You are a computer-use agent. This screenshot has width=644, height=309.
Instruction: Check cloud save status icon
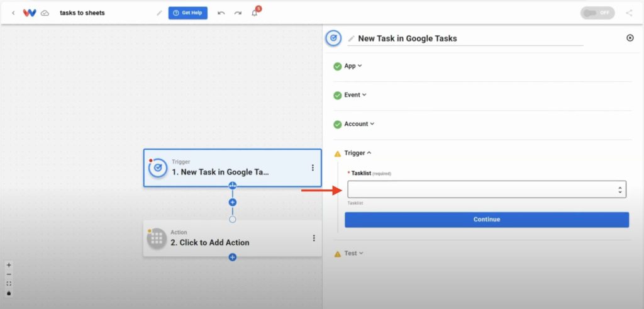point(45,13)
